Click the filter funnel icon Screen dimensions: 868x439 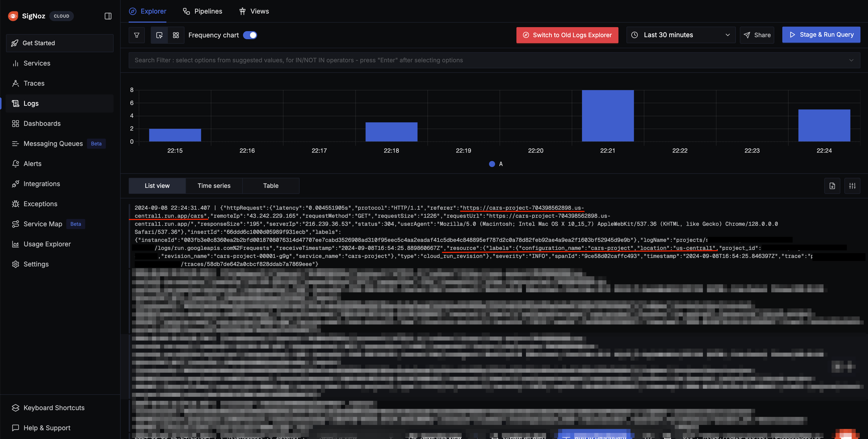[137, 35]
